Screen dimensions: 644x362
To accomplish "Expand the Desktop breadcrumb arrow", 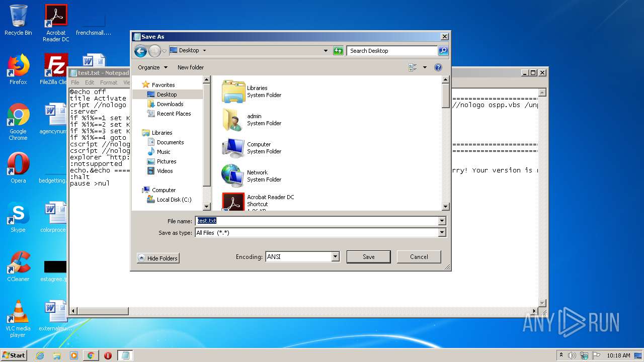I will [x=204, y=50].
